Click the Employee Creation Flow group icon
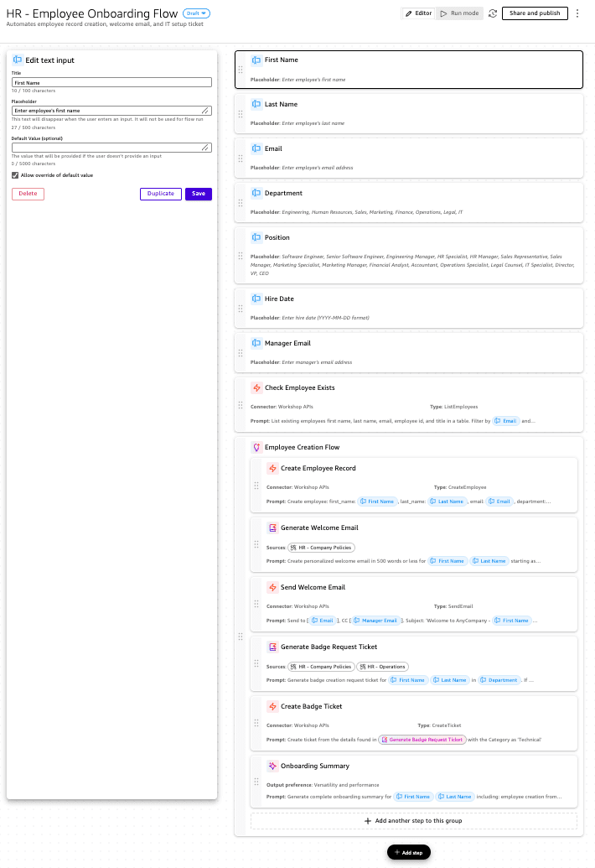This screenshot has width=595, height=868. (x=256, y=447)
